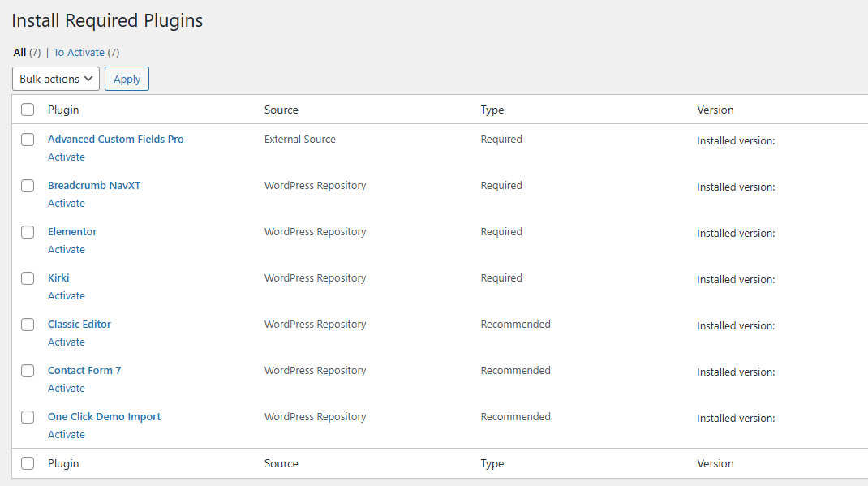Click Activate under Breadcrumb NavXT

[67, 204]
